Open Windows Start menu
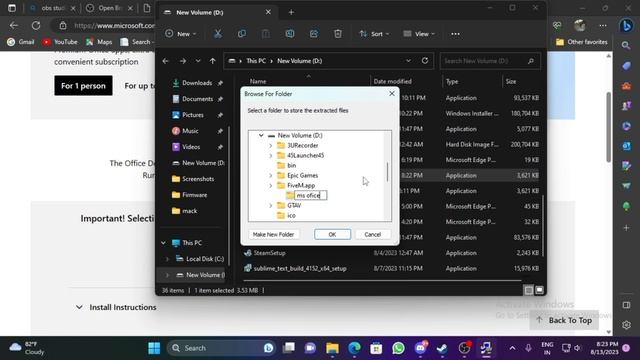Image resolution: width=640 pixels, height=360 pixels. [154, 348]
